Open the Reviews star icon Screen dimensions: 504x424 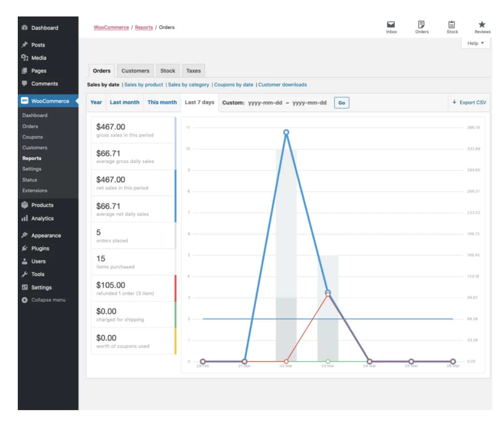pyautogui.click(x=481, y=24)
